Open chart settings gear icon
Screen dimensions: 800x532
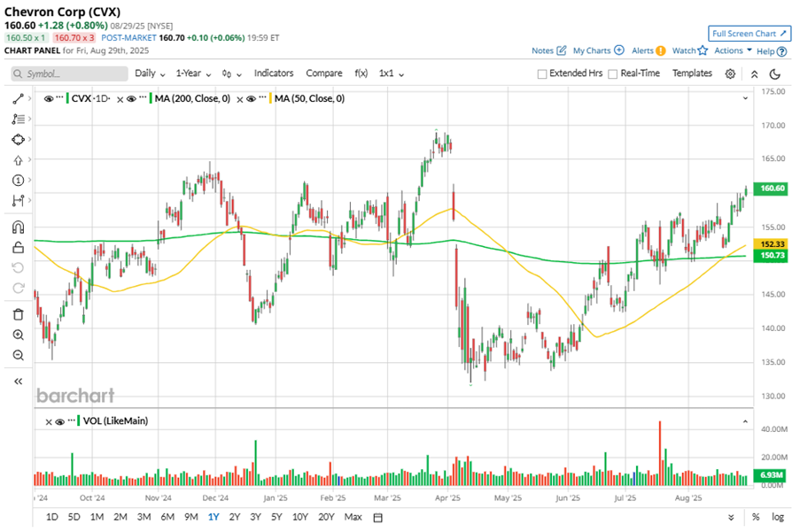[x=730, y=73]
